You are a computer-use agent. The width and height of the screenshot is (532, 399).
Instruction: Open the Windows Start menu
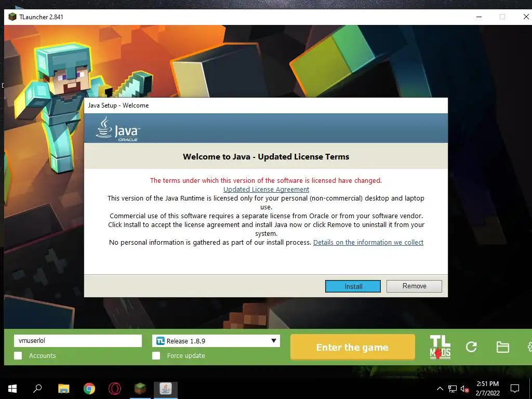point(12,389)
